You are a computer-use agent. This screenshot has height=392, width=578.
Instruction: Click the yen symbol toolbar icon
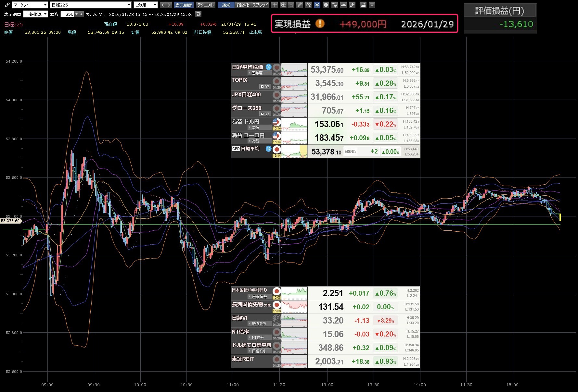click(317, 5)
